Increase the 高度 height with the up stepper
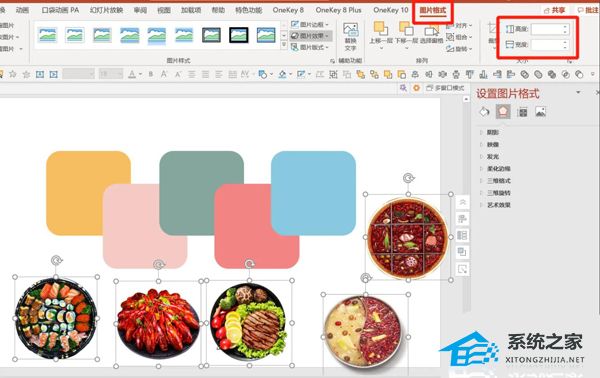 click(565, 26)
